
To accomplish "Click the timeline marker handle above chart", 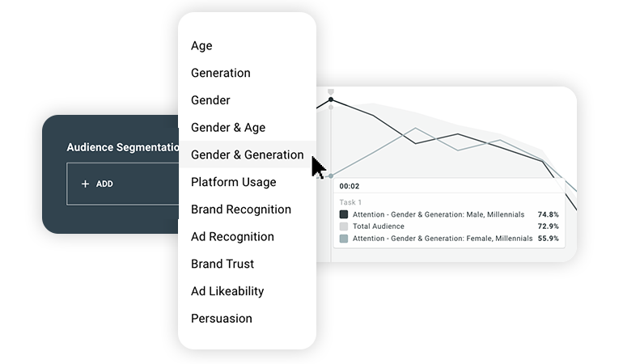I will point(331,92).
